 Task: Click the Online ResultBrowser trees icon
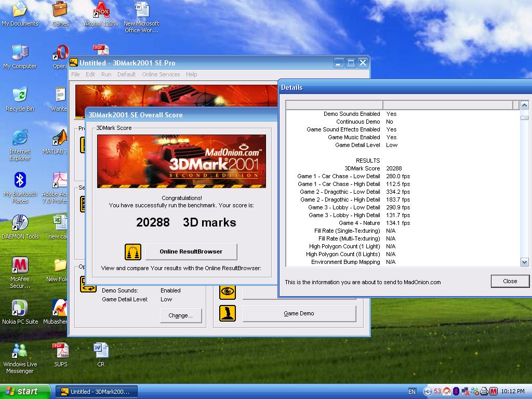coord(133,252)
